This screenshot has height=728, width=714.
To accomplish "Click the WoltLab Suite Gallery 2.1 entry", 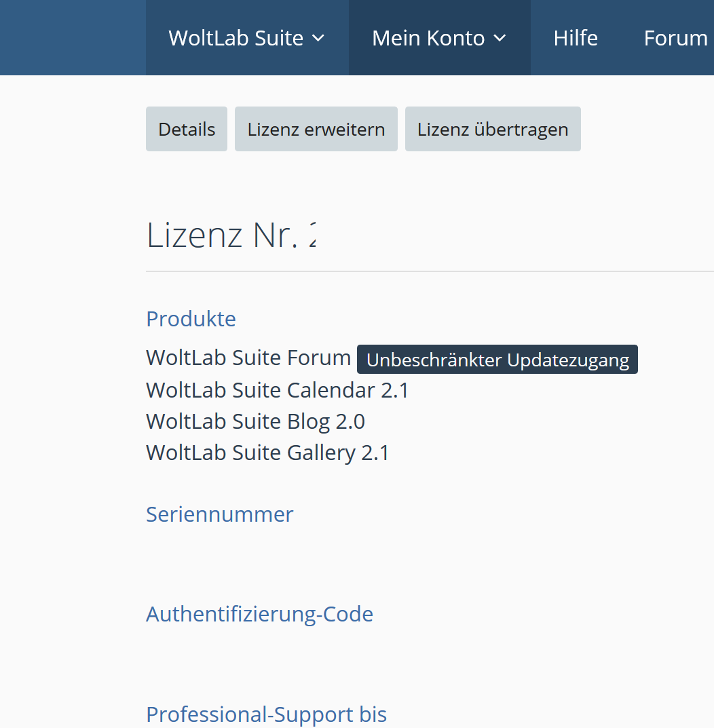I will [267, 453].
